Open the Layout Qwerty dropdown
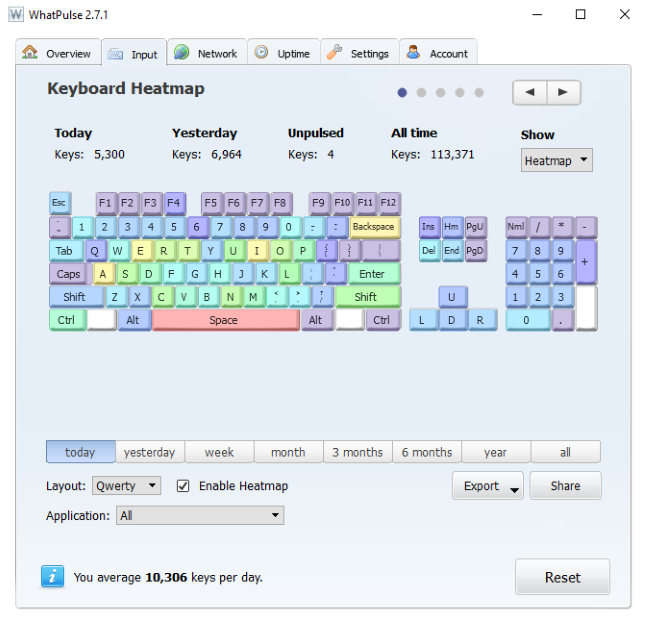This screenshot has width=648, height=625. coord(126,485)
